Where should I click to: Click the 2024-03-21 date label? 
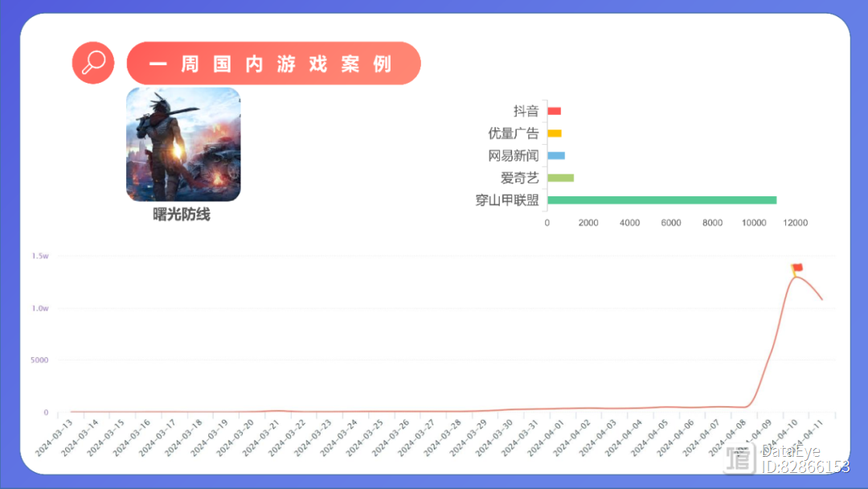(x=260, y=438)
